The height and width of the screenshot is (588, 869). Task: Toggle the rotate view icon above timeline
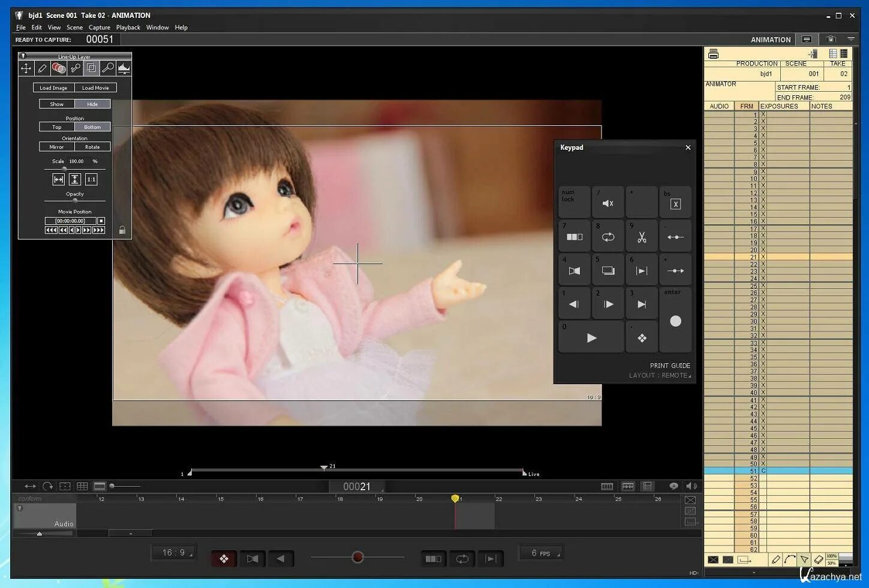[47, 486]
